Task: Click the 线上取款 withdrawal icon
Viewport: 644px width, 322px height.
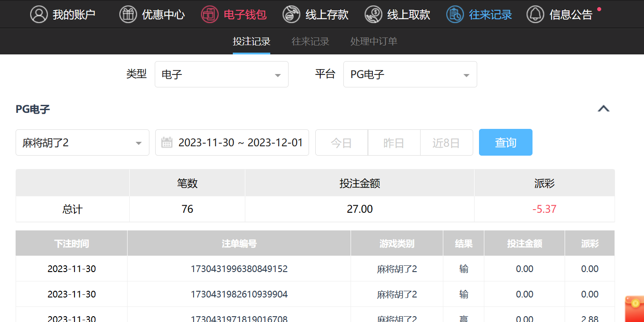Action: pos(373,14)
